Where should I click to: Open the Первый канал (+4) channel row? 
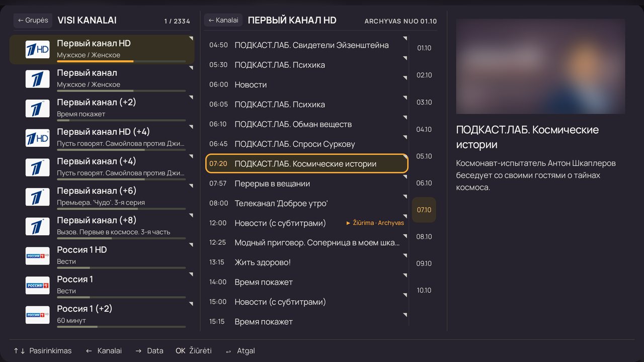pos(102,167)
